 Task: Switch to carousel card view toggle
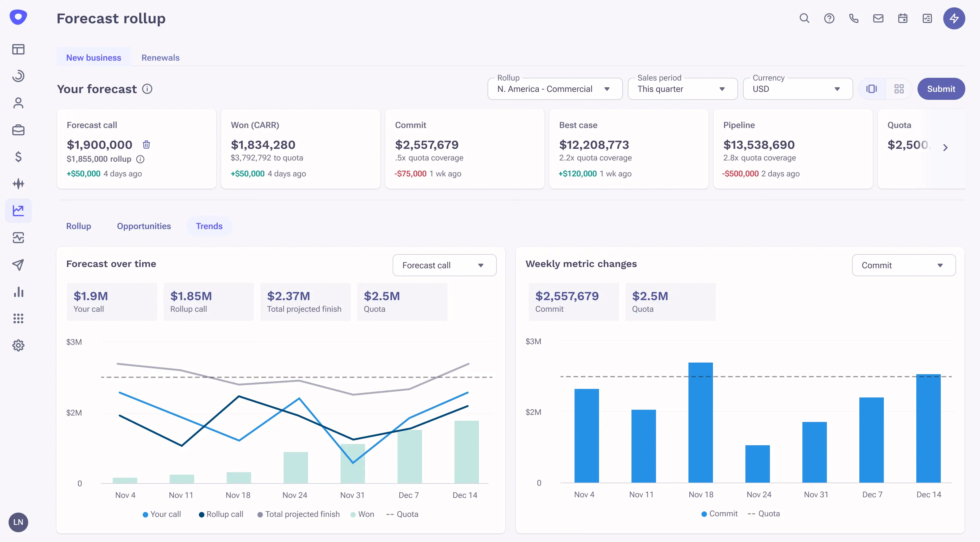(x=872, y=89)
